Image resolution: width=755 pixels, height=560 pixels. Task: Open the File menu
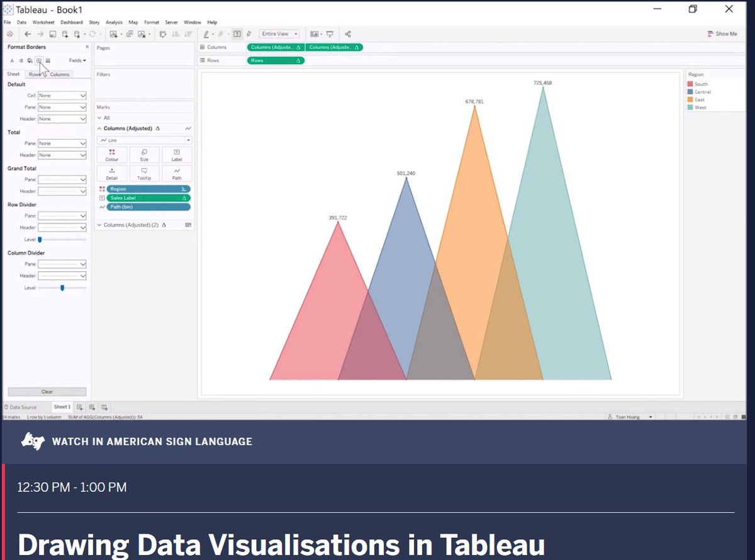point(7,22)
